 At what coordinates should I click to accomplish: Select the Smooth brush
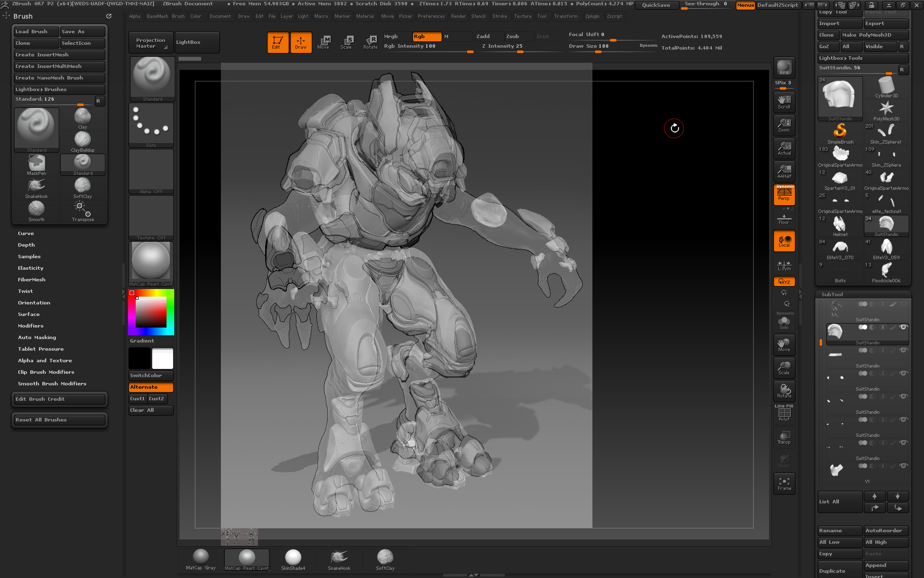(37, 210)
